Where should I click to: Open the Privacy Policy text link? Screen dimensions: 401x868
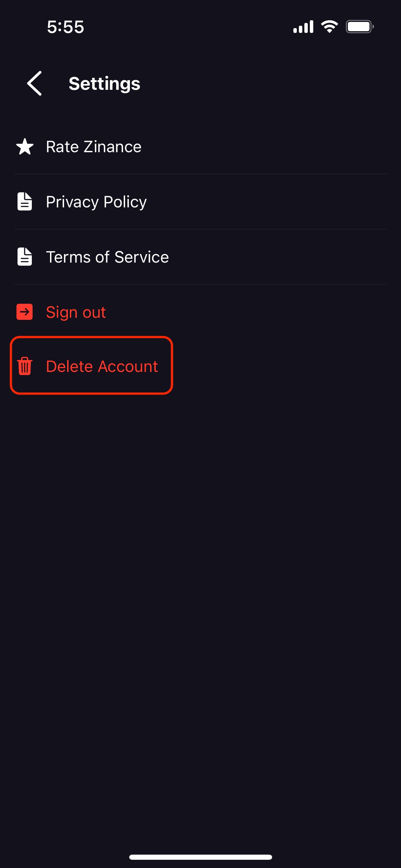click(96, 202)
